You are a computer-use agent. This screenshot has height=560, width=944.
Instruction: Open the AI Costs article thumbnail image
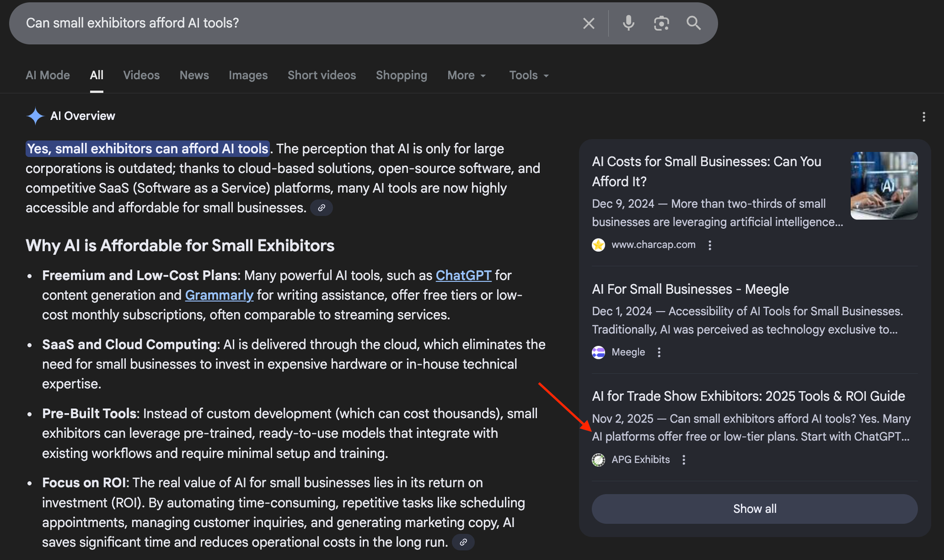click(884, 186)
